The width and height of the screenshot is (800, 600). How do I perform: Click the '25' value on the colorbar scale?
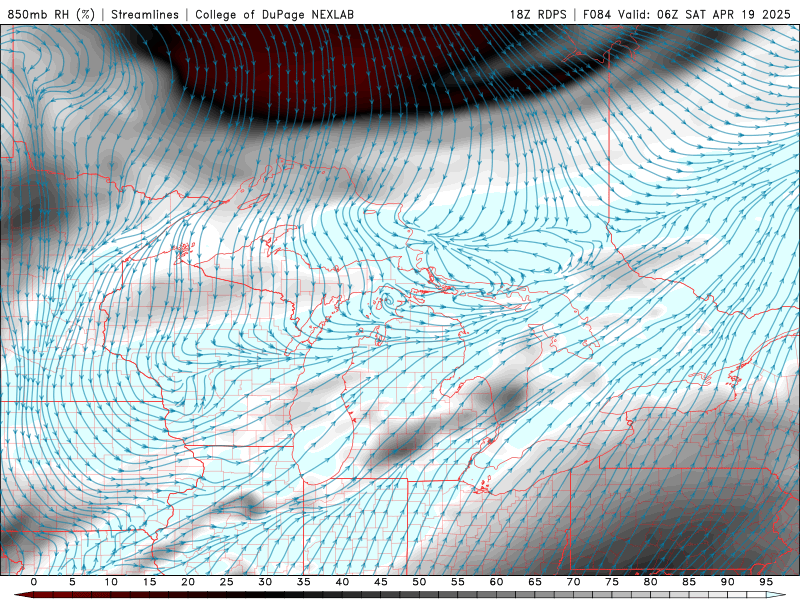[227, 582]
